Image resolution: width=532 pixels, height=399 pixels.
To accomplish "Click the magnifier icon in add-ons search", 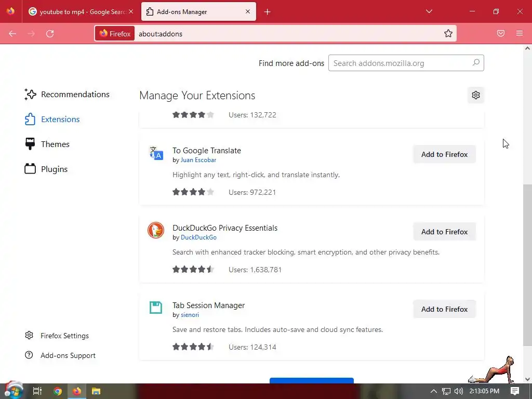I will [476, 63].
